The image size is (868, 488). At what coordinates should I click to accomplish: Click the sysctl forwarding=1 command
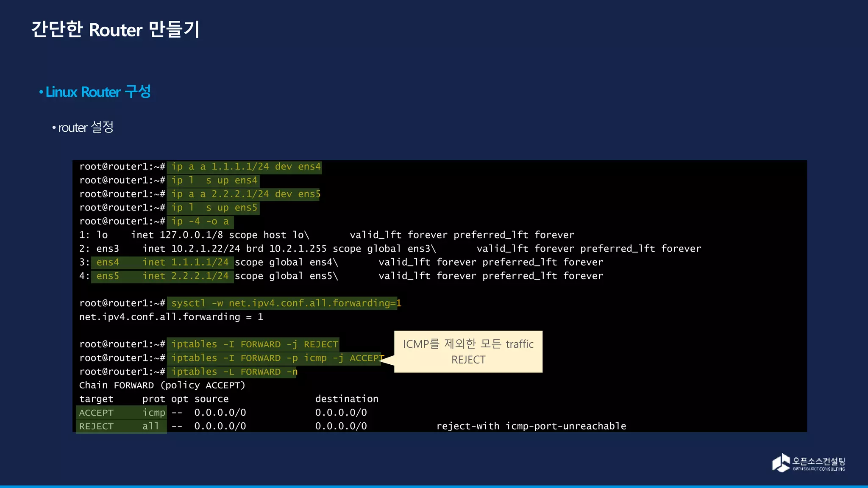[x=283, y=303]
